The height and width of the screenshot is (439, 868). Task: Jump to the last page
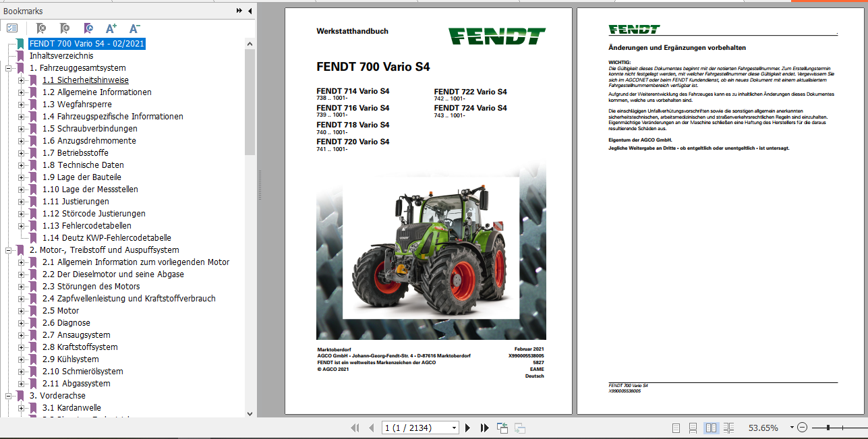coord(484,428)
